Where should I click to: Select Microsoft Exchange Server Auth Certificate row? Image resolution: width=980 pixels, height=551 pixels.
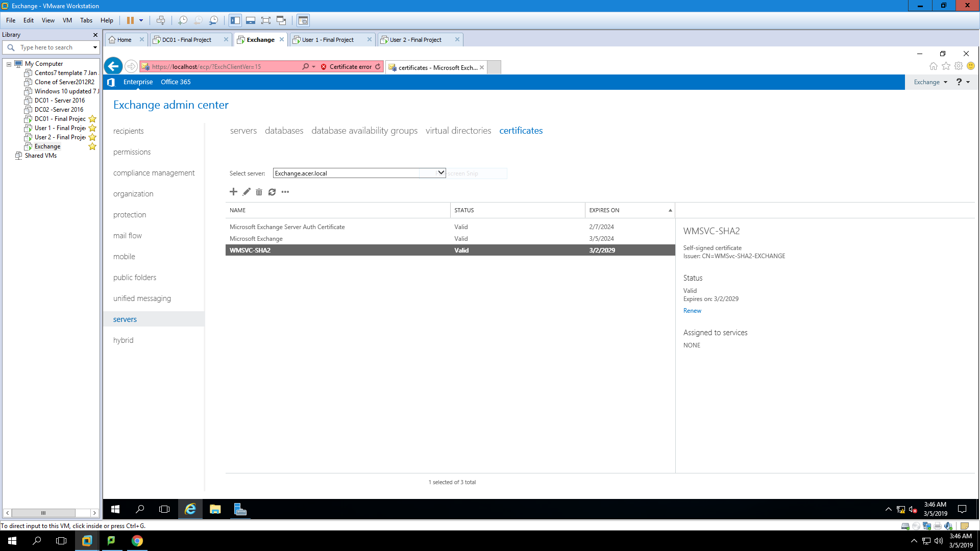pos(450,227)
